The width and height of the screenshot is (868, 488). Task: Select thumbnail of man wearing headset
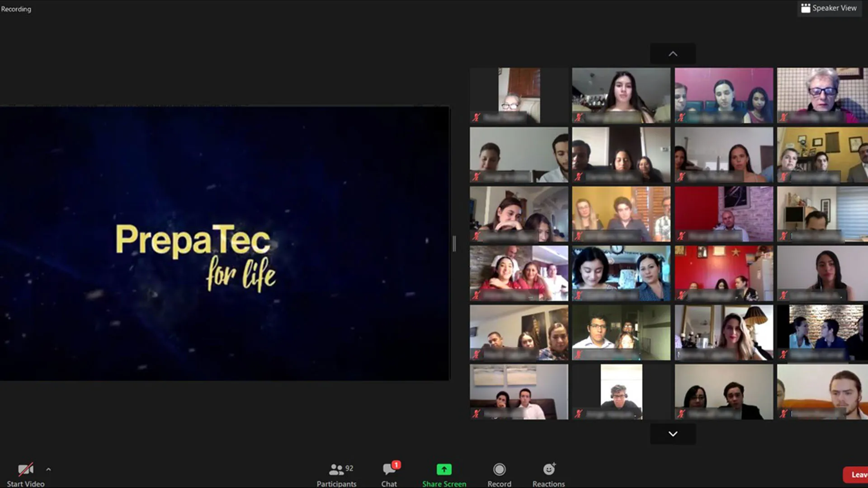(x=621, y=391)
